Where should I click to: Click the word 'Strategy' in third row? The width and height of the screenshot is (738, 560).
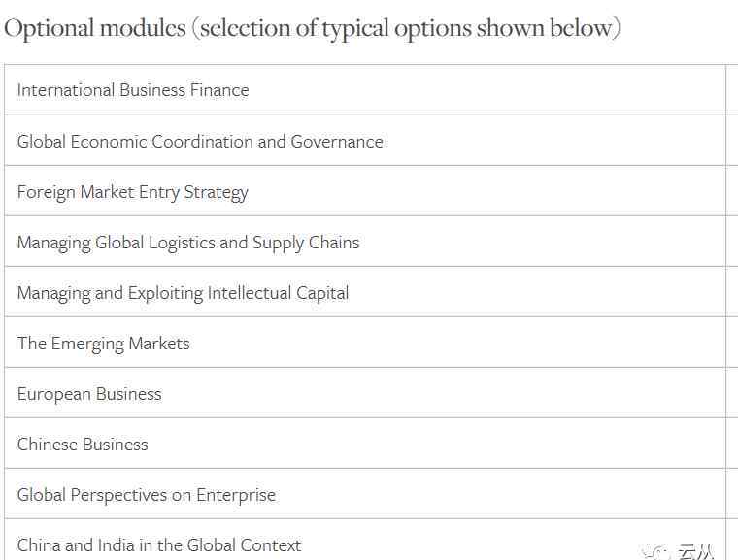[216, 193]
